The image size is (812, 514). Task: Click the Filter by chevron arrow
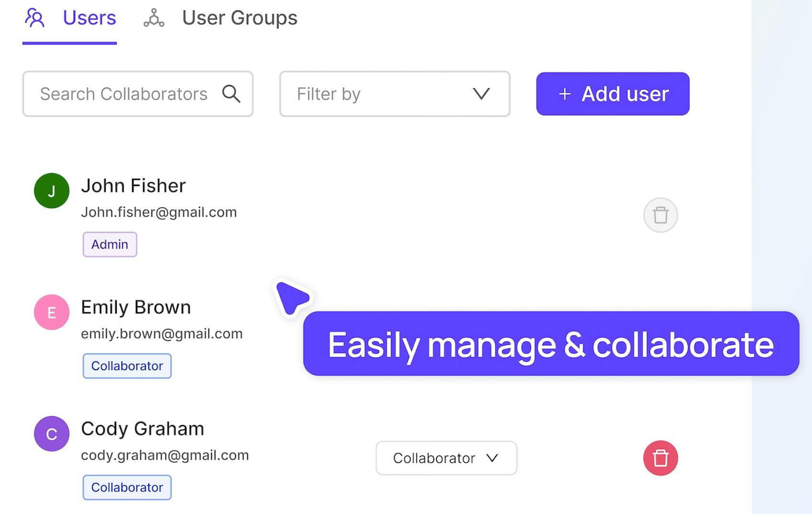click(481, 94)
